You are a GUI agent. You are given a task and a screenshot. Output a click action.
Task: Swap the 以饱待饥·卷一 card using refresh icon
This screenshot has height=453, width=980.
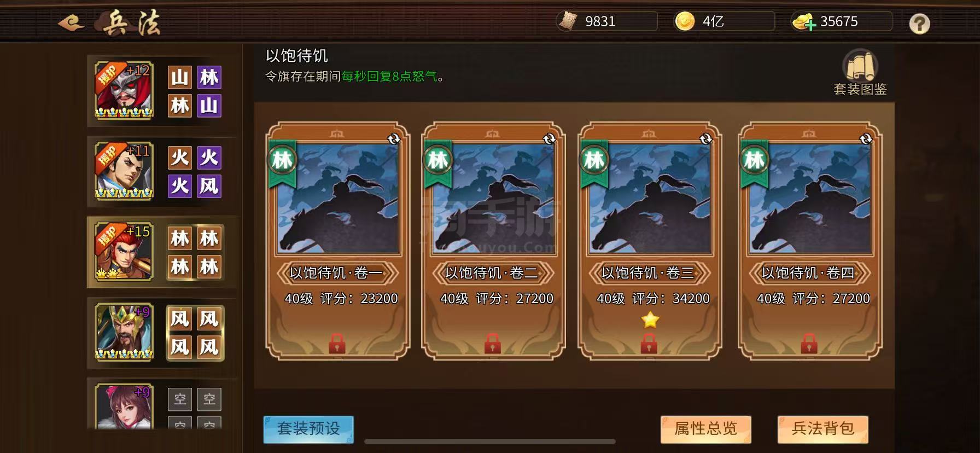[393, 140]
